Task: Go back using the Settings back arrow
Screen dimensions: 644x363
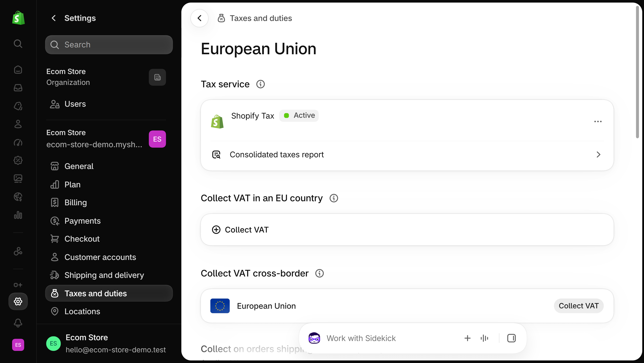Action: [x=54, y=18]
